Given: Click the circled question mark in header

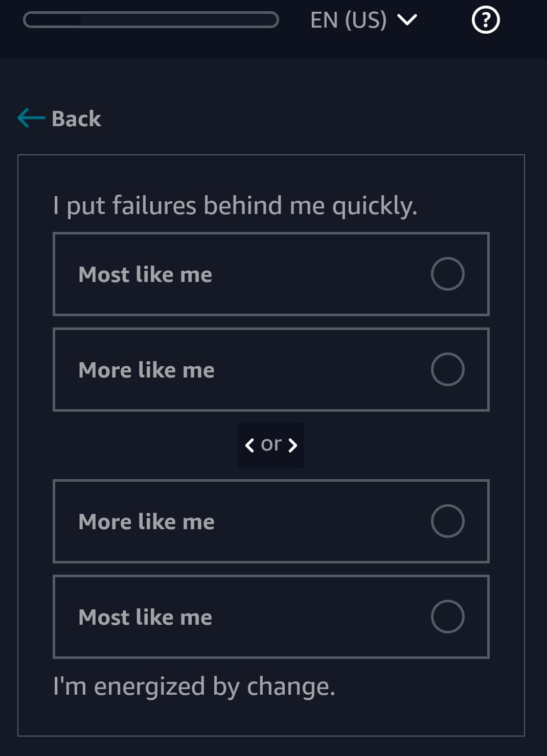Looking at the screenshot, I should (485, 20).
